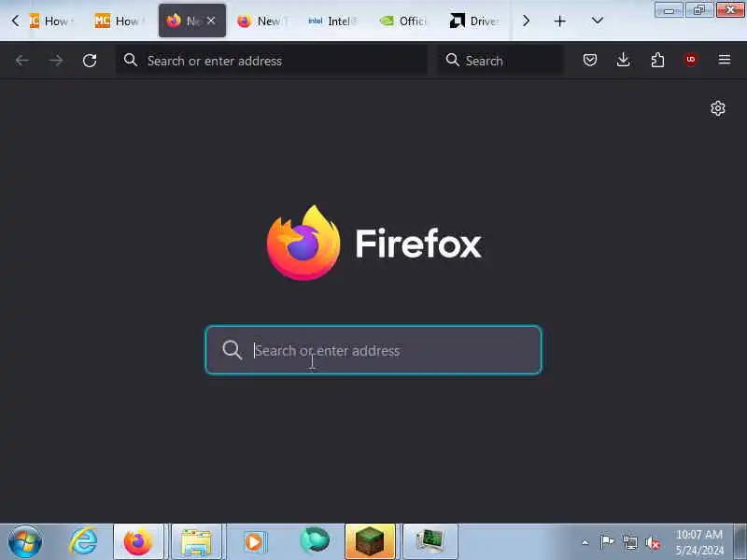This screenshot has height=560, width=747.
Task: Expand the list all tabs dropdown
Action: tap(597, 21)
